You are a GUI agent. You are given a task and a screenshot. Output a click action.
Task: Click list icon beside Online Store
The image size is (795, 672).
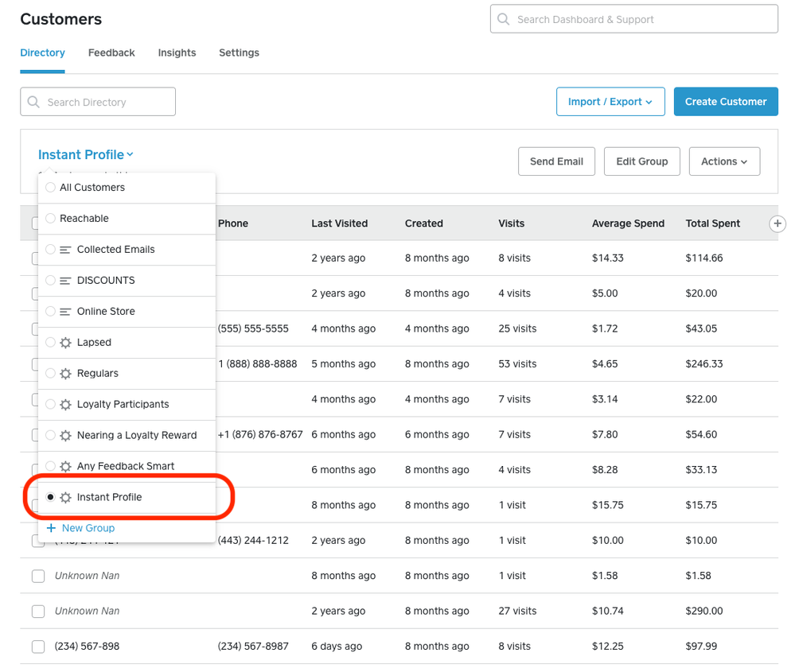[66, 312]
